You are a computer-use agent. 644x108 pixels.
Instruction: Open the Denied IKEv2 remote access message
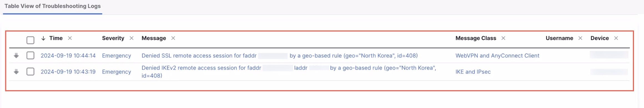[289, 72]
